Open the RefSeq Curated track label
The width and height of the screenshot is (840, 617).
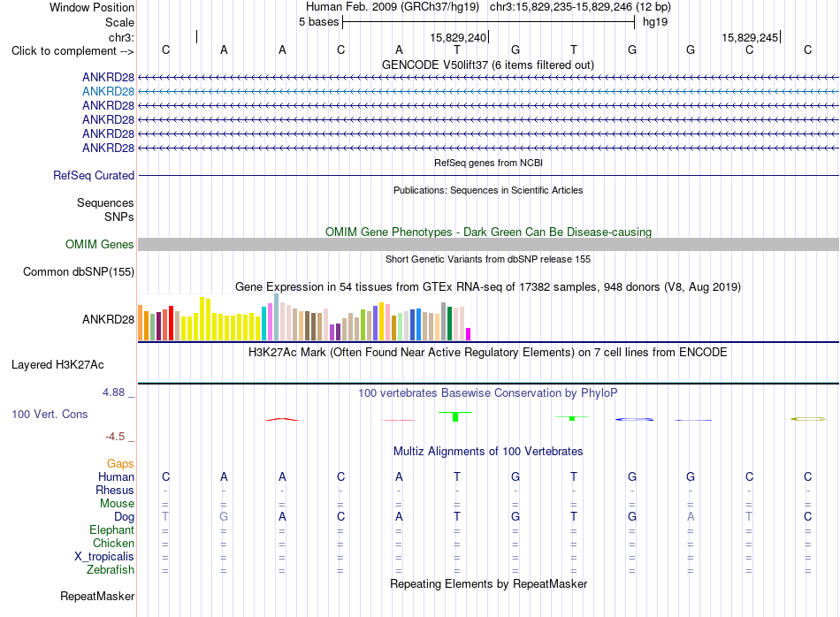[94, 175]
